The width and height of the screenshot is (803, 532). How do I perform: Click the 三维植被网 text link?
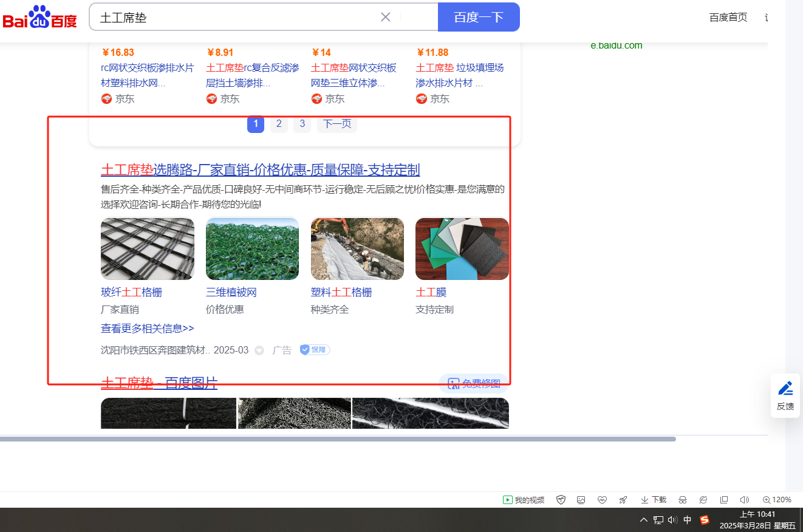point(231,293)
